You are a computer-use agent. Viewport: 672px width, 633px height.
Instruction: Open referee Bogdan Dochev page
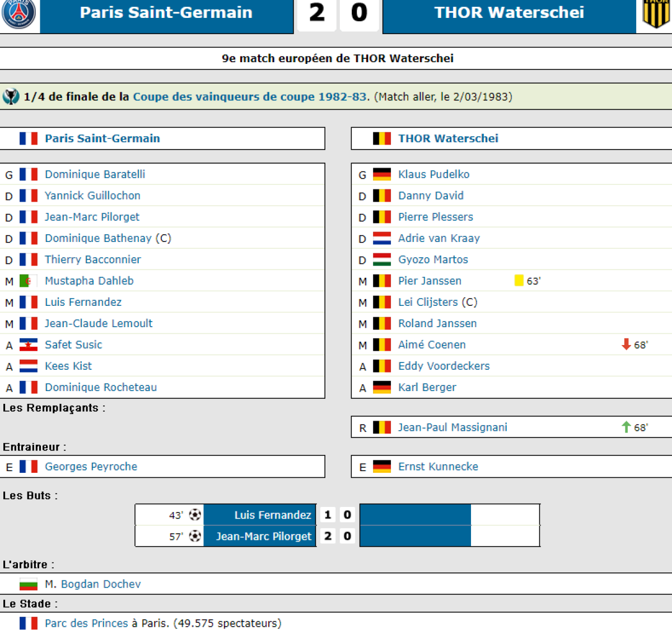pos(101,584)
